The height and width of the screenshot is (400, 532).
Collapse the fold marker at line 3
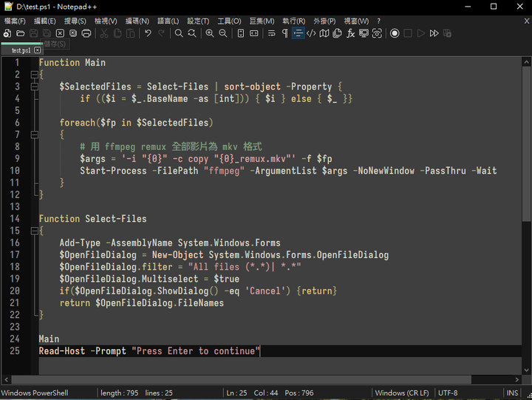click(x=34, y=87)
